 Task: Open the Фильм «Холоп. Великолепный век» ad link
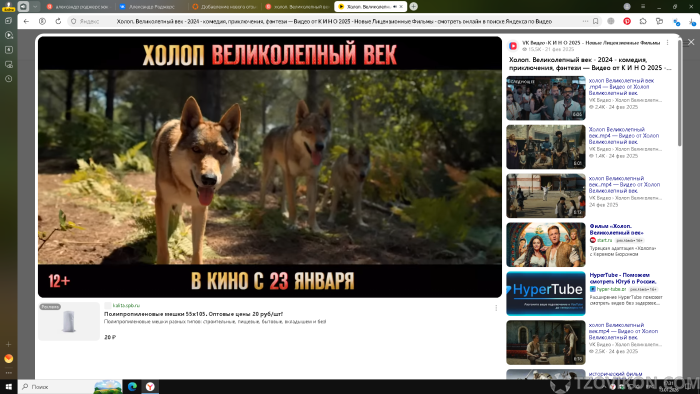(x=617, y=229)
